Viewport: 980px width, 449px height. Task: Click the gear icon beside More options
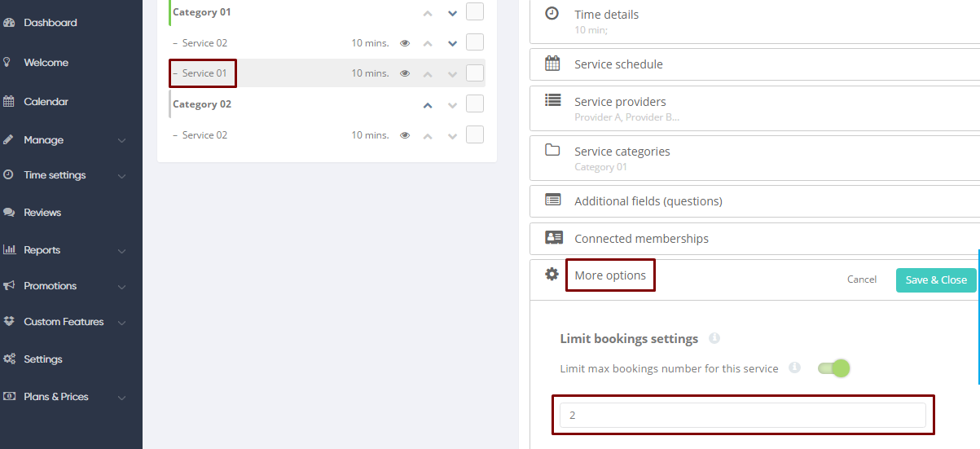(x=552, y=274)
